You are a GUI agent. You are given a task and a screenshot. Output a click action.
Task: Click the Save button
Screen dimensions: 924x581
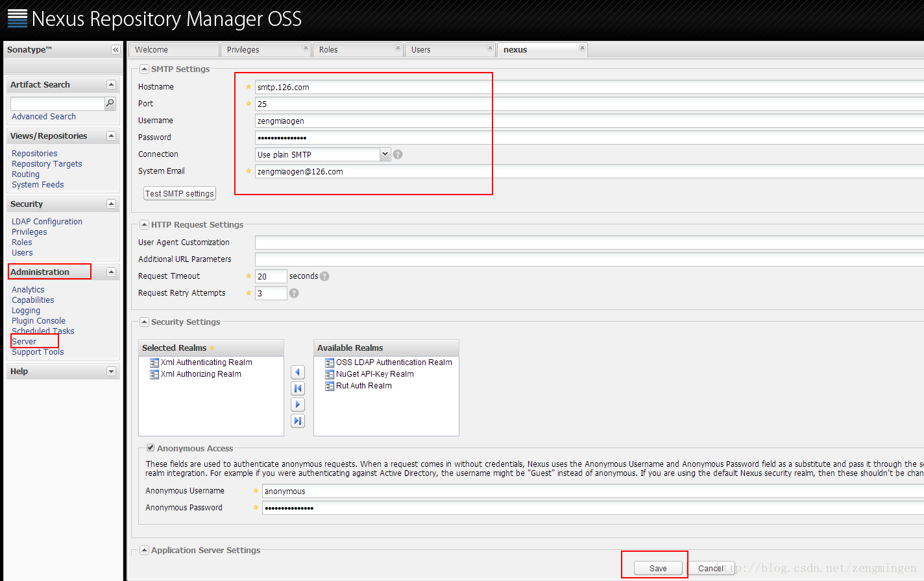[x=658, y=568]
